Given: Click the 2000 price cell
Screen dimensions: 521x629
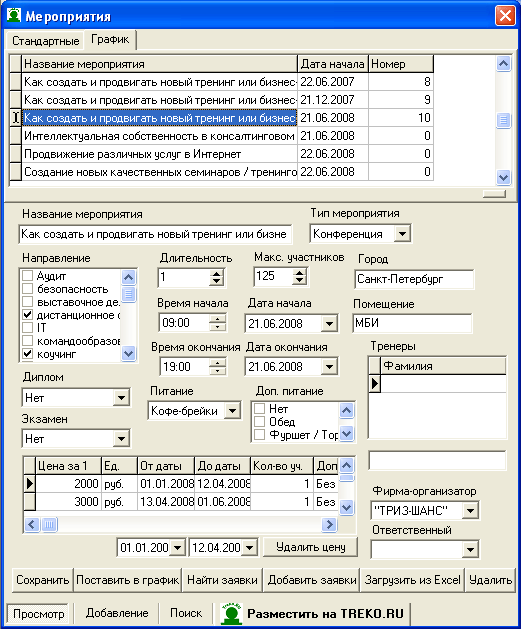Looking at the screenshot, I should (x=68, y=484).
